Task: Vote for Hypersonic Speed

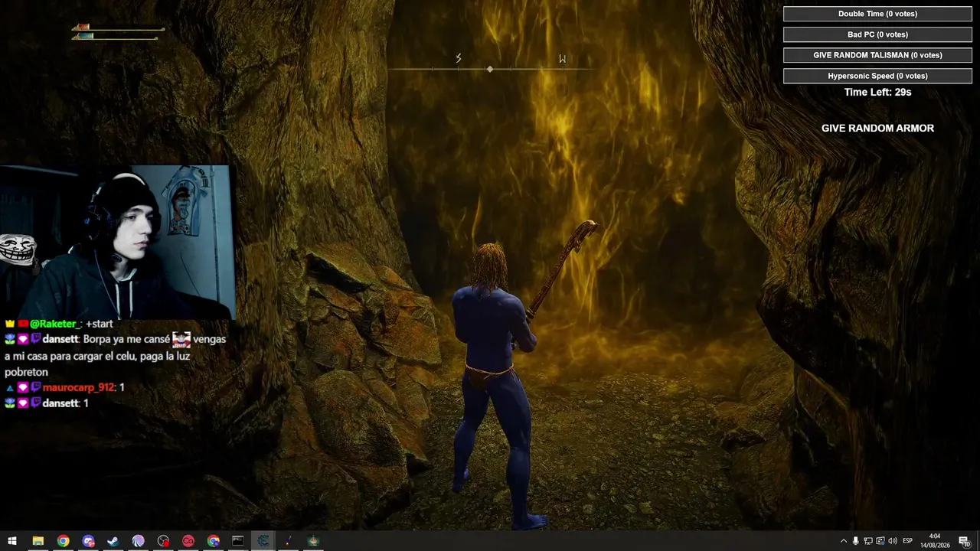Action: 877,76
